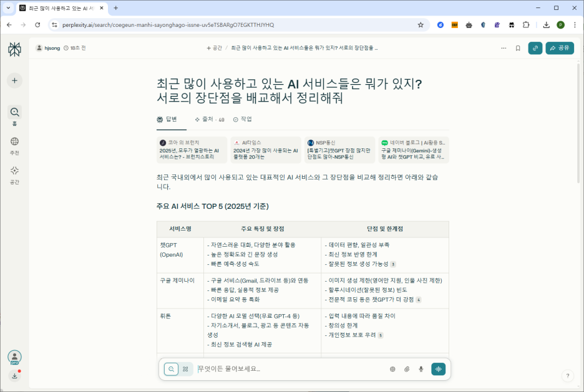Open the Chrome three-dot menu
The image size is (584, 392).
click(575, 25)
